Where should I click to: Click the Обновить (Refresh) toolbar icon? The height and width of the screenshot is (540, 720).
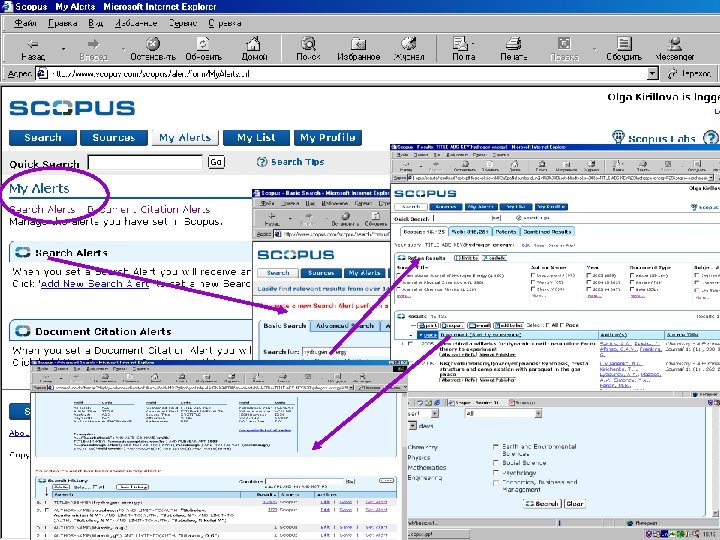203,44
